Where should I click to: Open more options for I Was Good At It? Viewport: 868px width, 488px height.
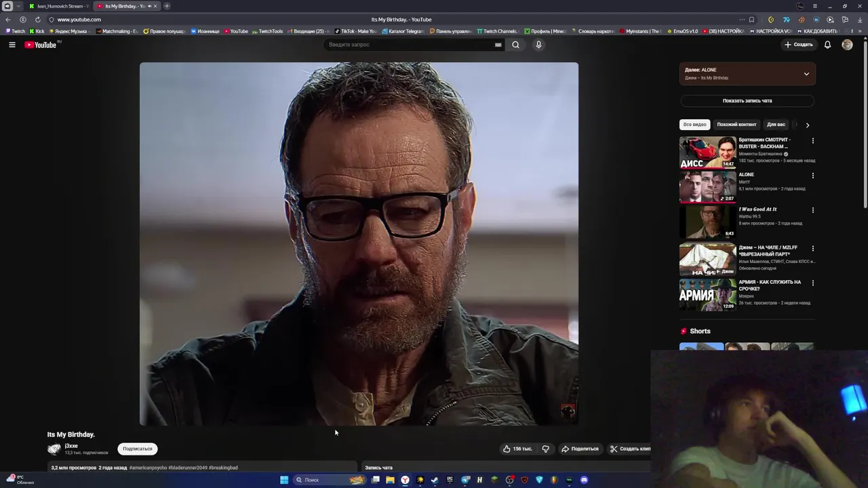[812, 210]
